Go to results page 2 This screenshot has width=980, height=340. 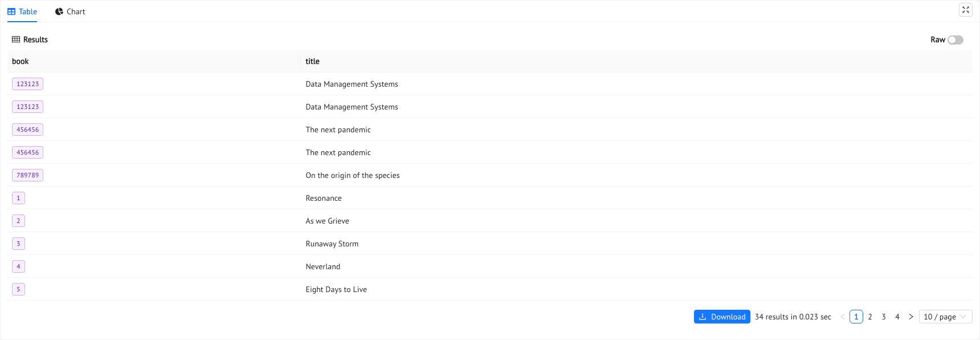click(x=869, y=317)
